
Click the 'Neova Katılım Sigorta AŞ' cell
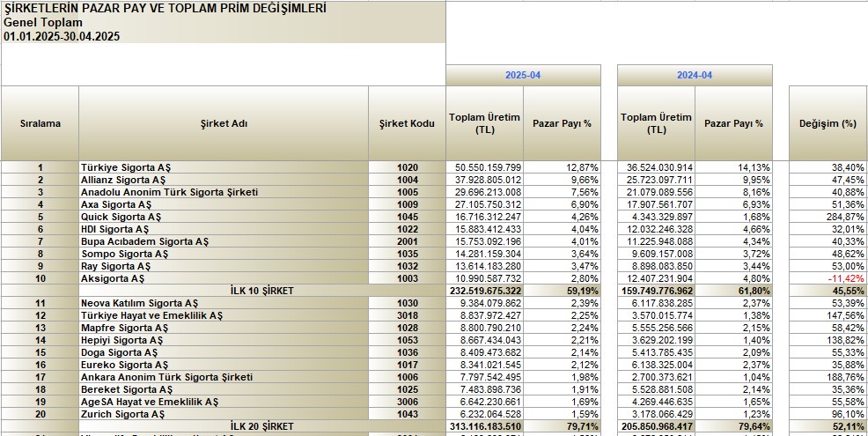pyautogui.click(x=224, y=303)
